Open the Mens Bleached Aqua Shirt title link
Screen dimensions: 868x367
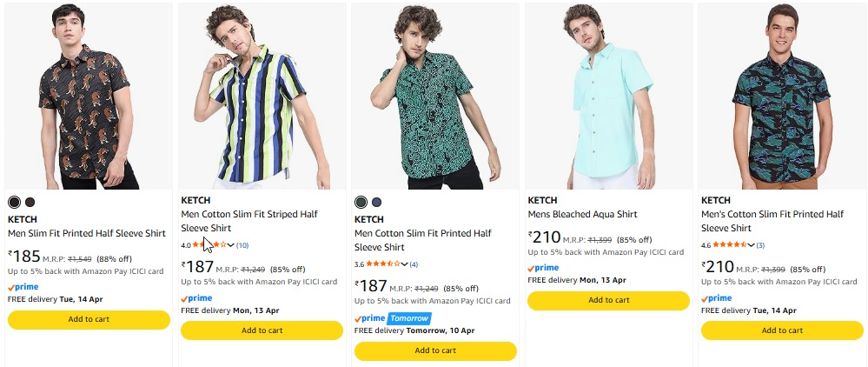582,214
